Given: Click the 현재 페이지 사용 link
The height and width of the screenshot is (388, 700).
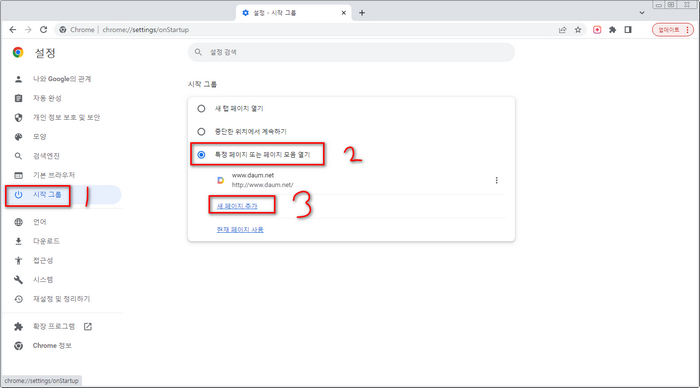Looking at the screenshot, I should coord(240,229).
